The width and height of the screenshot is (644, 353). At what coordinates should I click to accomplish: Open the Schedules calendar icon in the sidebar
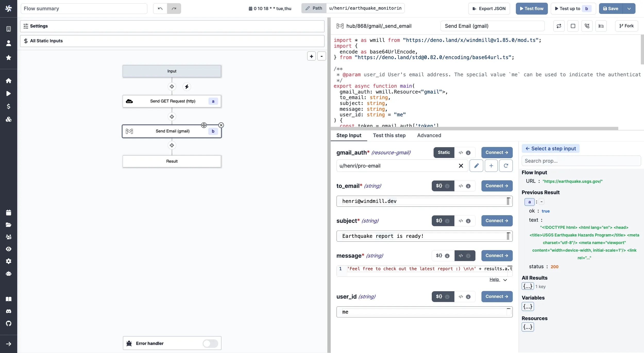click(9, 212)
